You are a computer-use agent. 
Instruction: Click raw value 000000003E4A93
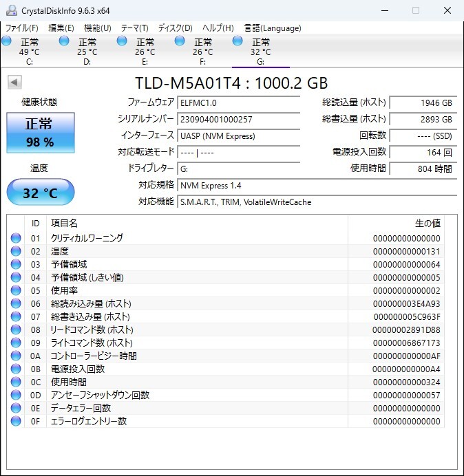click(x=407, y=304)
